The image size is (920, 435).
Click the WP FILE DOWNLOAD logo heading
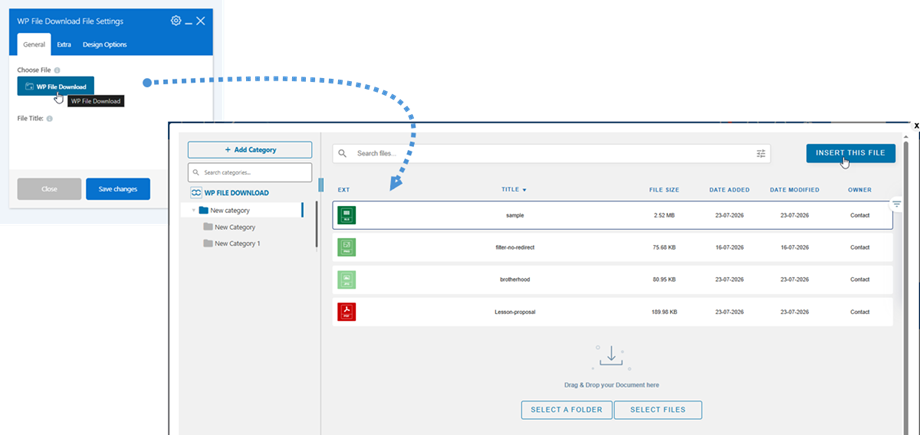point(229,193)
